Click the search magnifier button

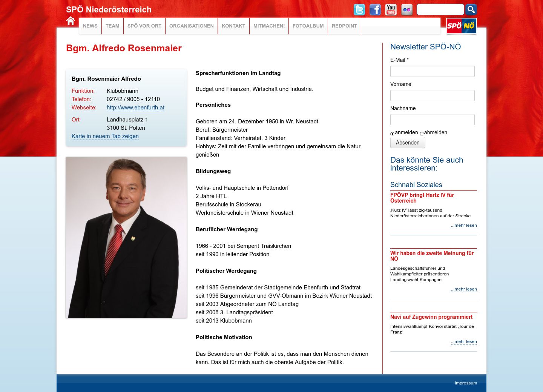471,9
